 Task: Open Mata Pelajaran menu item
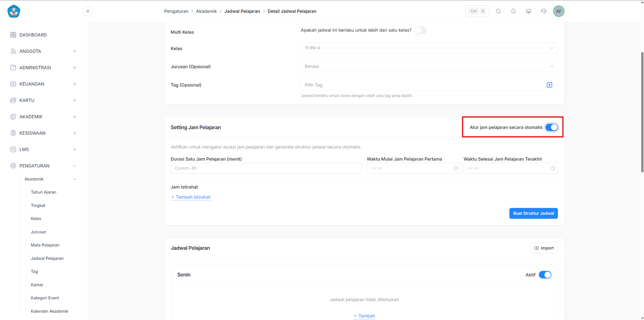coord(45,245)
